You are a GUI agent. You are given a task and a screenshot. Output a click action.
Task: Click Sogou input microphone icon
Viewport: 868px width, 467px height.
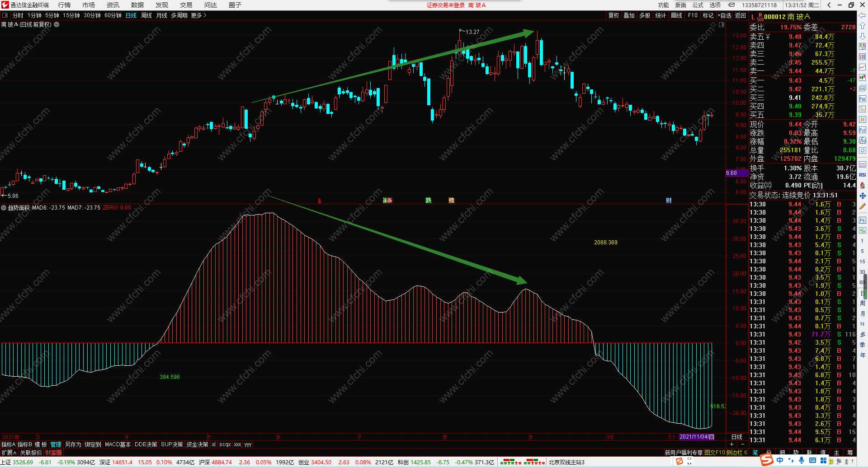pyautogui.click(x=802, y=461)
